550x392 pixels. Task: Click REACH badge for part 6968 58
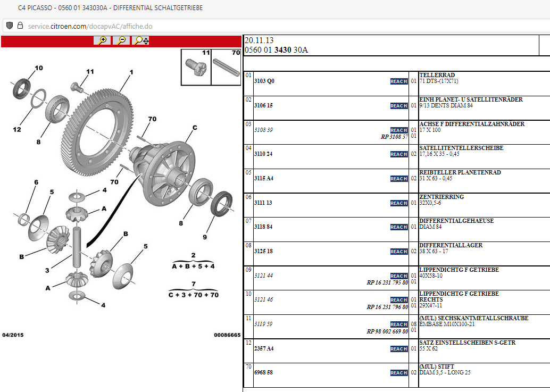pyautogui.click(x=399, y=373)
